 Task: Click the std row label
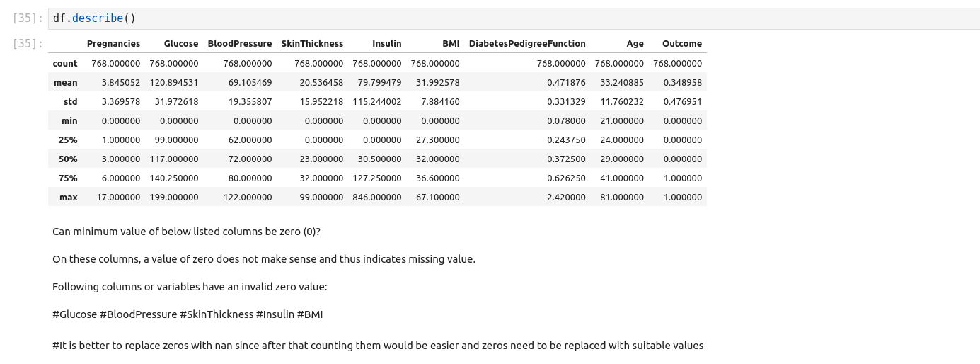pyautogui.click(x=70, y=102)
